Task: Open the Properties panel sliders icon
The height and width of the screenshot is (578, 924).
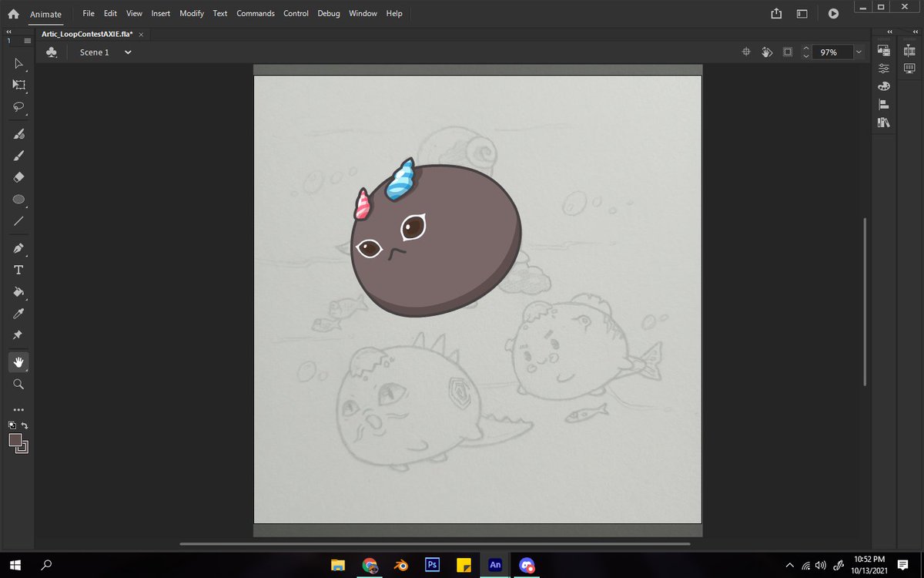Action: [884, 68]
